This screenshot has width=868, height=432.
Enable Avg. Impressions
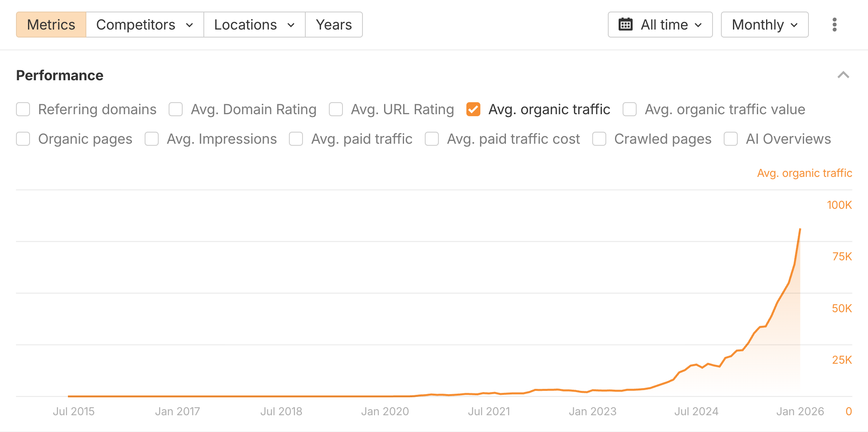(x=151, y=139)
